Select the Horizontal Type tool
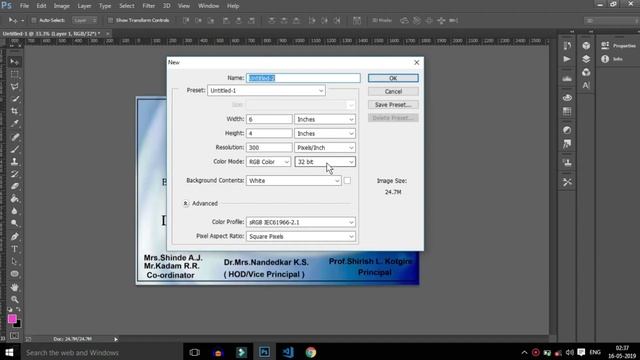This screenshot has height=360, width=640. pyautogui.click(x=14, y=249)
